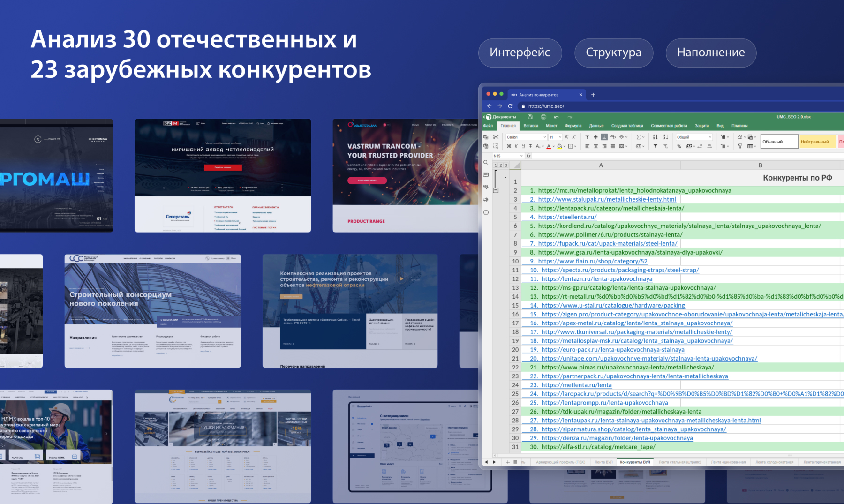Pick the red font color button

point(549,146)
